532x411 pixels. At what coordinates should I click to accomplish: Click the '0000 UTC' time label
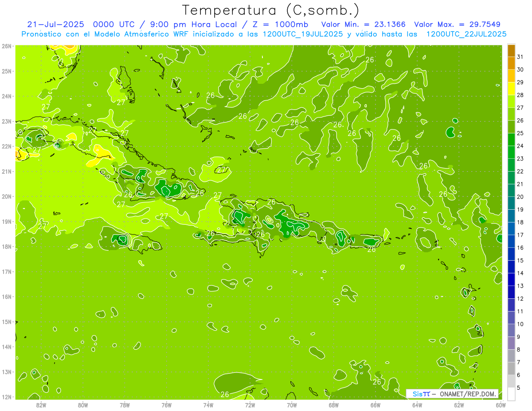pos(114,24)
